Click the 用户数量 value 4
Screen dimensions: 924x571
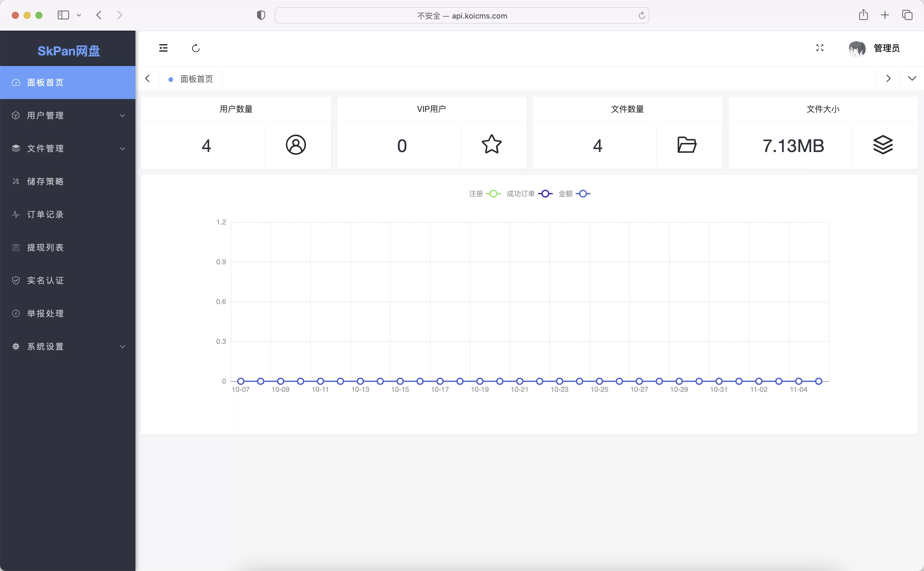206,146
